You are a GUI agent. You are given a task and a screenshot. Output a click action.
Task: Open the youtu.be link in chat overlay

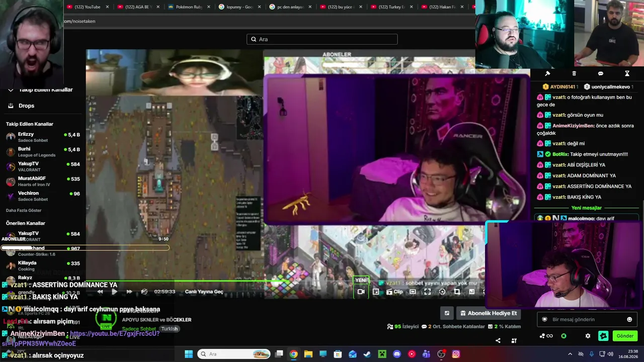[x=115, y=333]
